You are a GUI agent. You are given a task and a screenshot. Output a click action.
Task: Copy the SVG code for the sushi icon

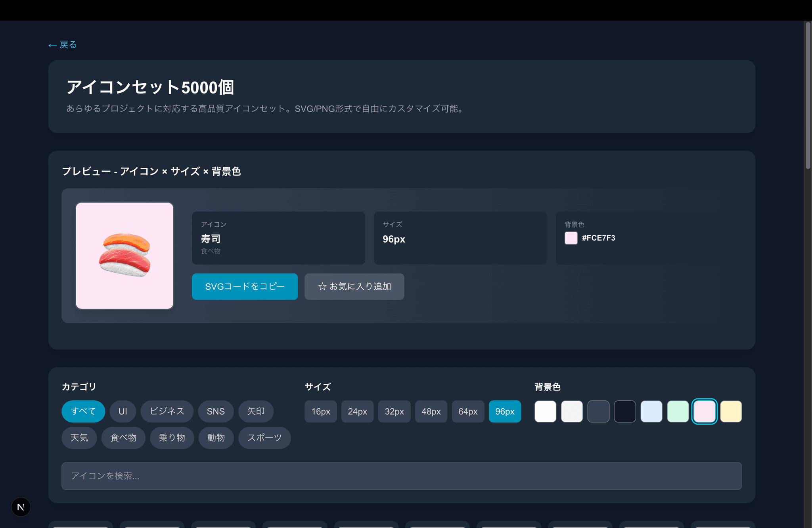point(245,287)
